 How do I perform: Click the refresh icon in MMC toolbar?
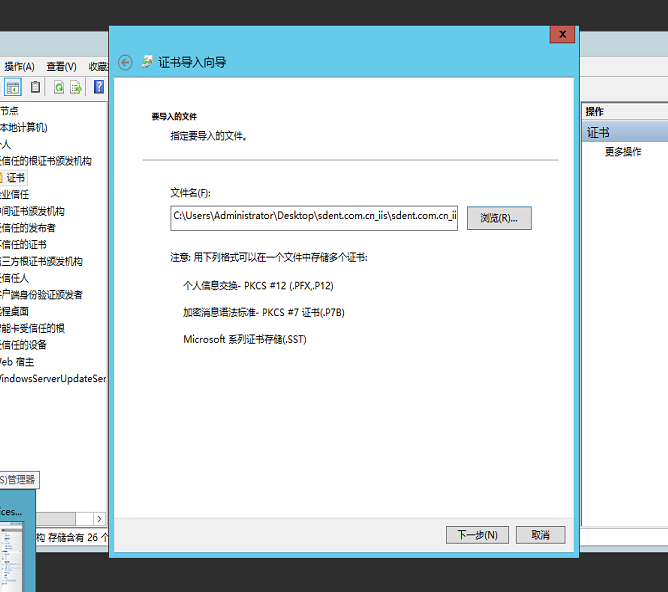pyautogui.click(x=59, y=87)
